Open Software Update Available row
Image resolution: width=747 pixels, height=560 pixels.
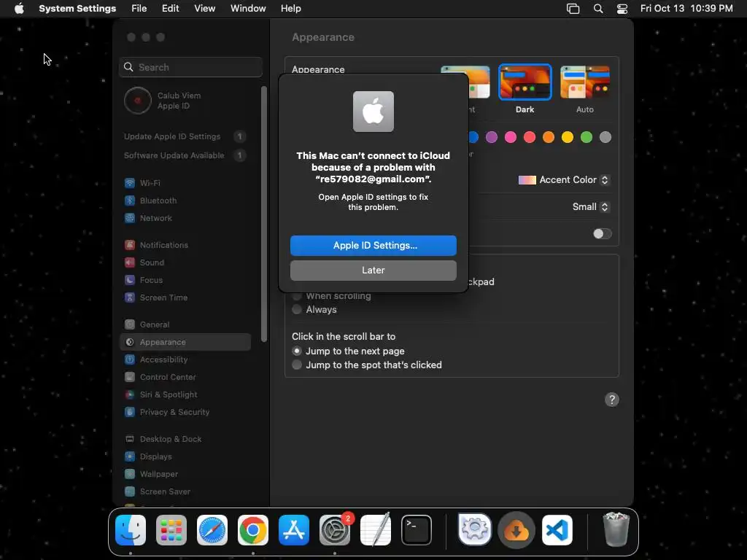point(186,155)
